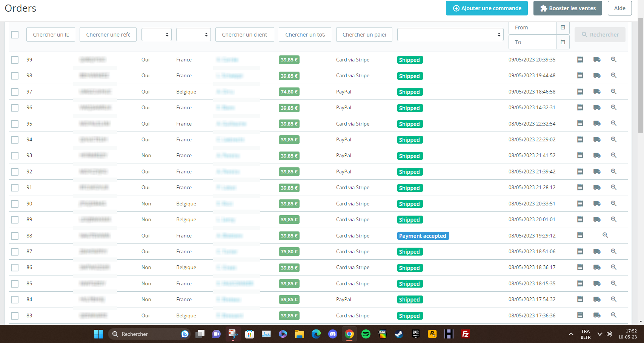
Task: Tick the select-all orders checkbox
Action: (x=15, y=35)
